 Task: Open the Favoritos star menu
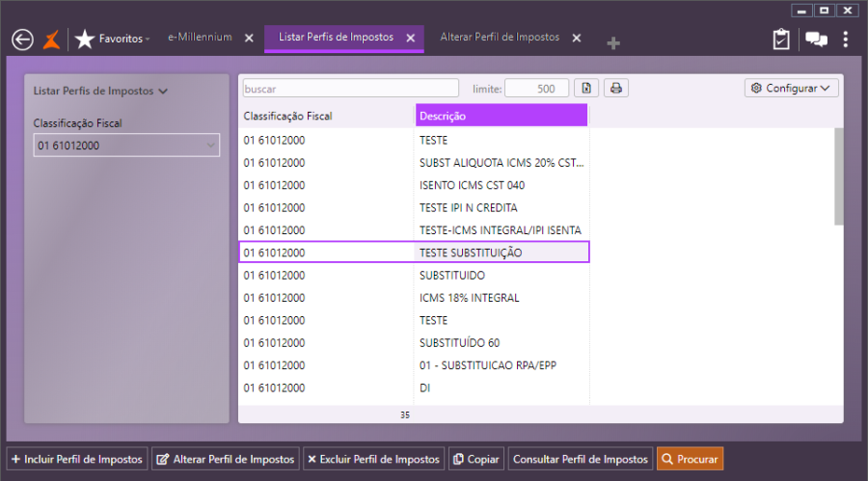click(x=113, y=39)
